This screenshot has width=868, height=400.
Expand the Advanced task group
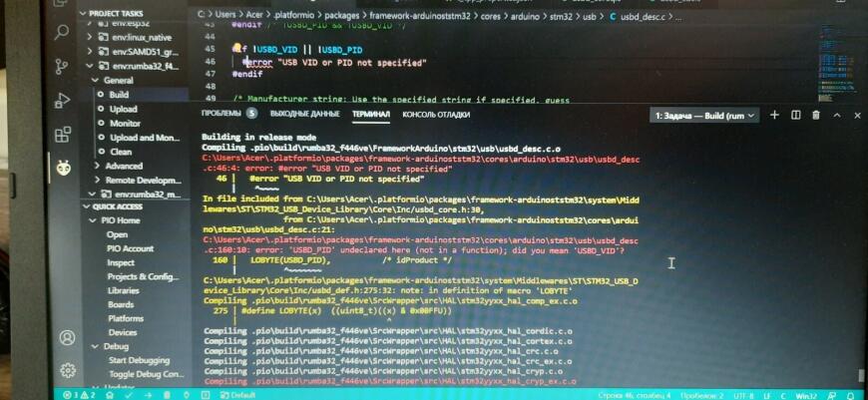click(x=97, y=166)
